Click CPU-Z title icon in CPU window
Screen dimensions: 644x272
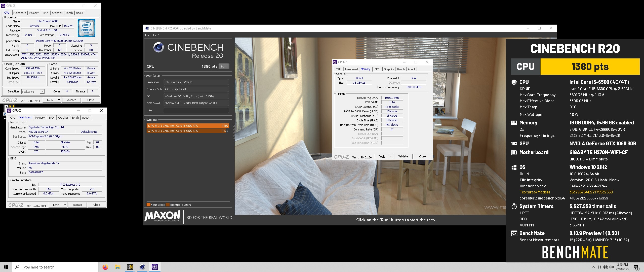[3, 6]
